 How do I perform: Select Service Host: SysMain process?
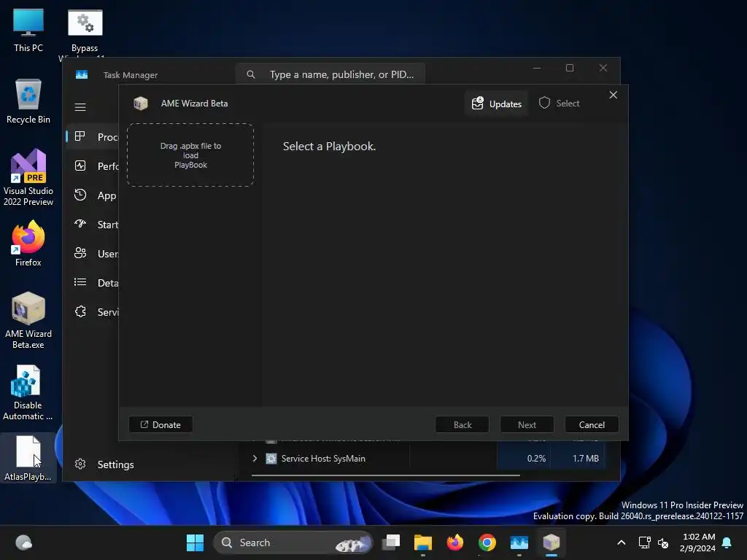point(323,458)
